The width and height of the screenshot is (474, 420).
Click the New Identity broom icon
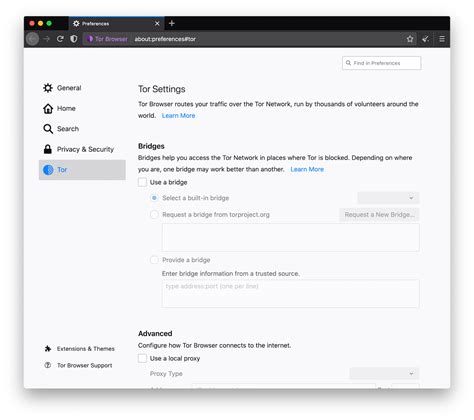(425, 39)
